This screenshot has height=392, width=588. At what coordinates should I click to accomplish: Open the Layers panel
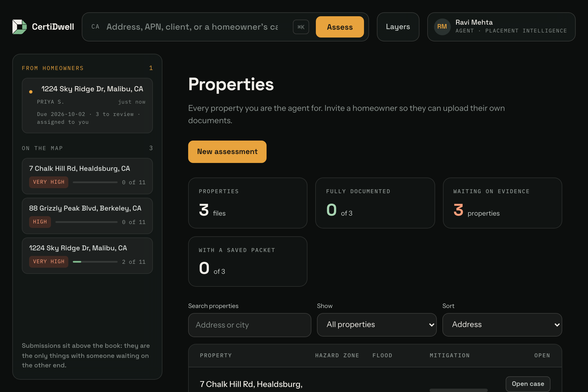click(398, 27)
